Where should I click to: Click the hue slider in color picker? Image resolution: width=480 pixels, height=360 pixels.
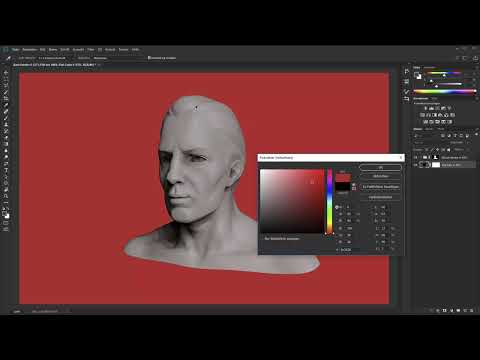pyautogui.click(x=329, y=201)
